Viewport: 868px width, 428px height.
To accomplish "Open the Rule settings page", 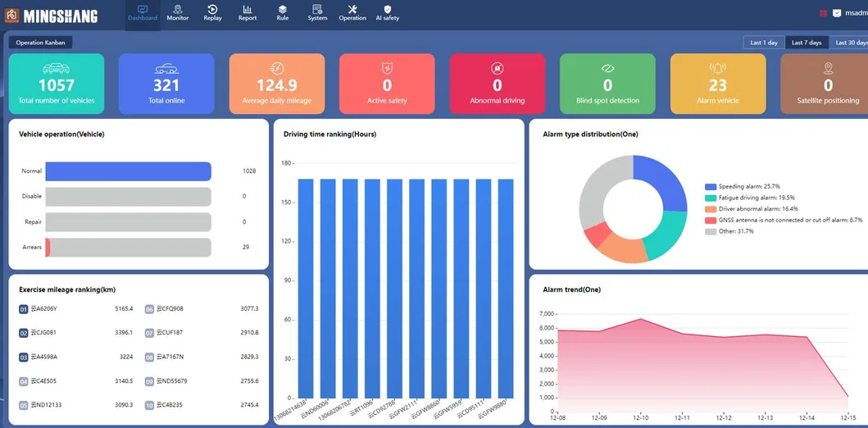I will pos(282,12).
